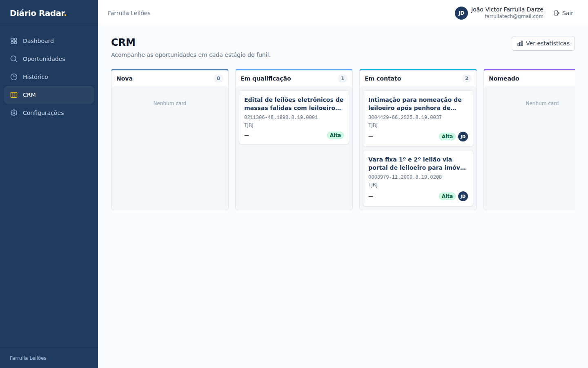
Task: Click JD avatar on Vara fixa card
Action: (463, 196)
